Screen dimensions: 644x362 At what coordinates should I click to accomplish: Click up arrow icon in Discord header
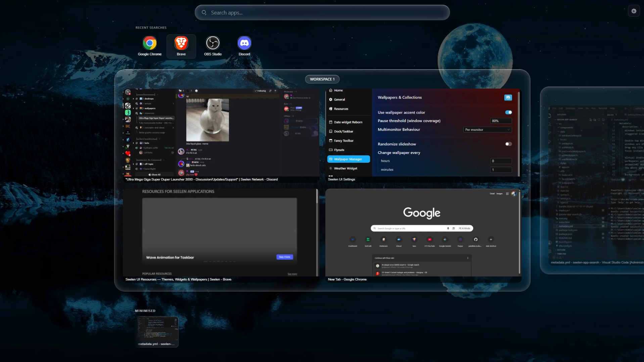(275, 91)
